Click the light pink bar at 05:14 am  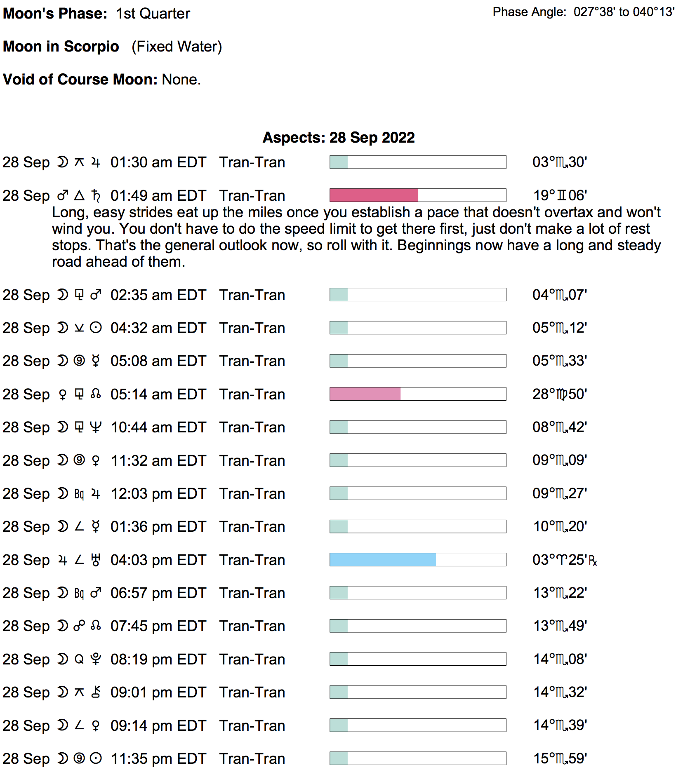click(x=365, y=394)
